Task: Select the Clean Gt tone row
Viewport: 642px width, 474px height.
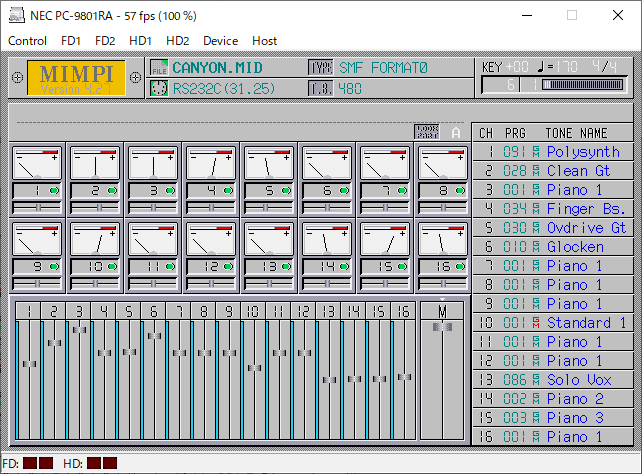Action: (x=553, y=171)
